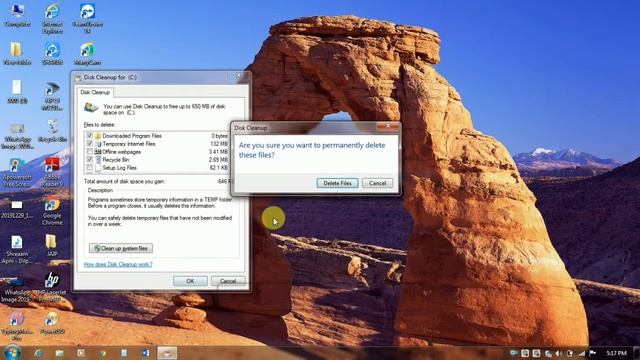
Task: Open Internet Explorer from the taskbar
Action: click(x=38, y=353)
